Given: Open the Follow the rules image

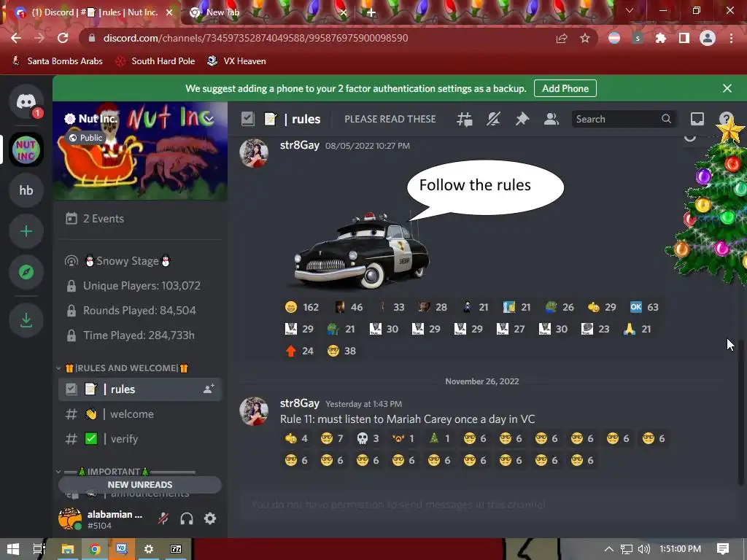Looking at the screenshot, I should pos(424,225).
